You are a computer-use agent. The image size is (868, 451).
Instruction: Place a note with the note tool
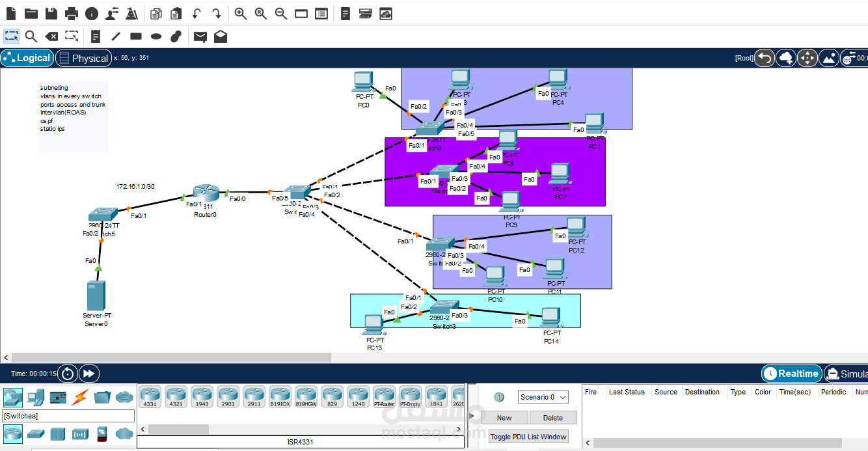(x=96, y=36)
